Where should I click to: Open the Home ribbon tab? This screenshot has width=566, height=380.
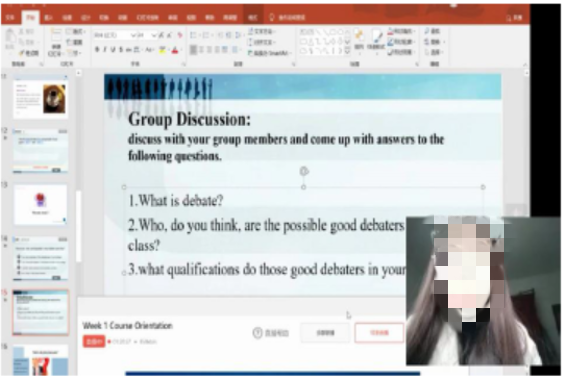click(x=31, y=17)
